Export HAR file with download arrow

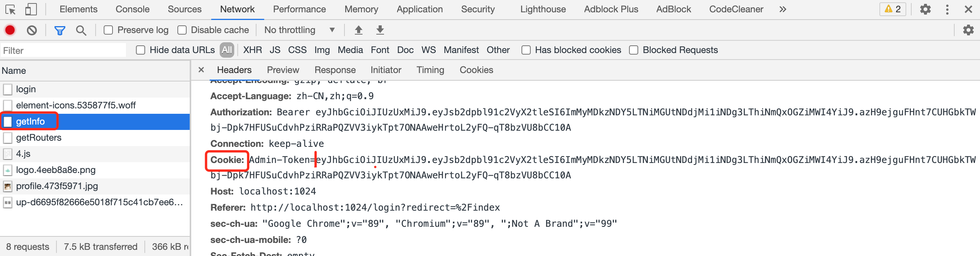[380, 30]
